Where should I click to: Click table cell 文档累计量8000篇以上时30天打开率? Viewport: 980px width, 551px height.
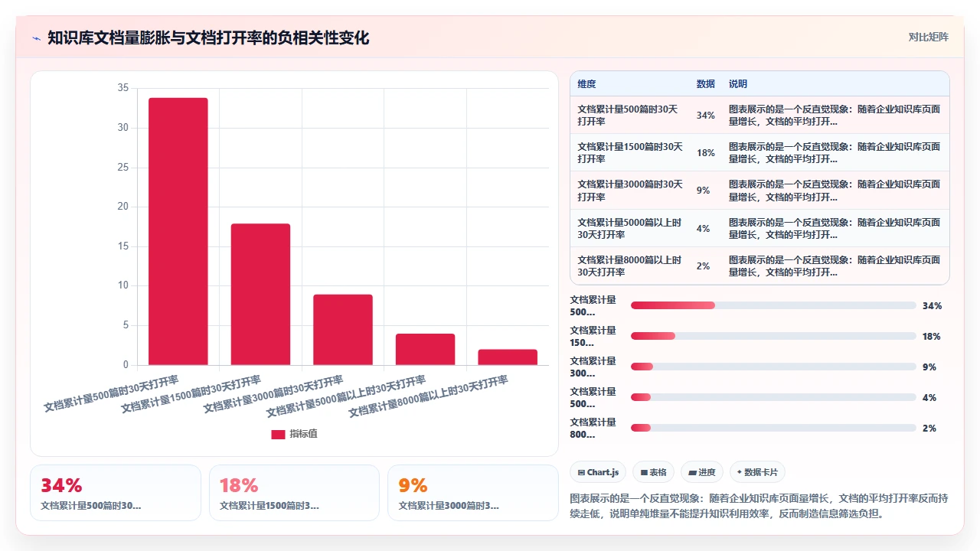coord(630,266)
